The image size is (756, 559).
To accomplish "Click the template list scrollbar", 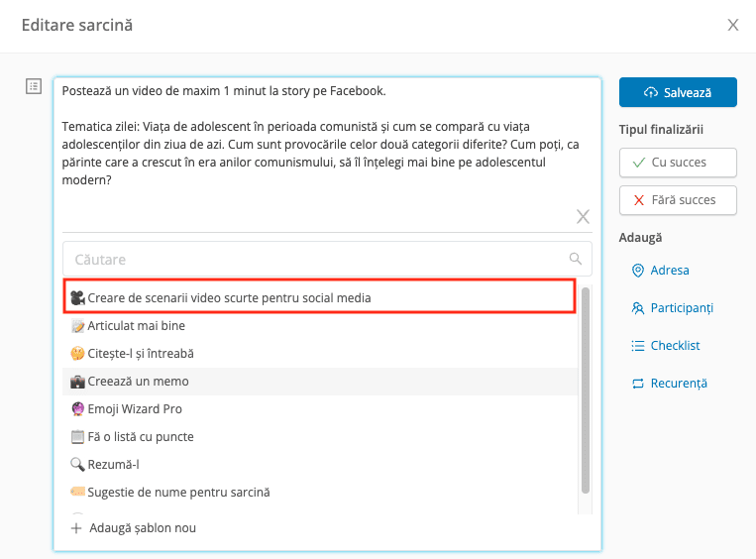I will pos(586,391).
